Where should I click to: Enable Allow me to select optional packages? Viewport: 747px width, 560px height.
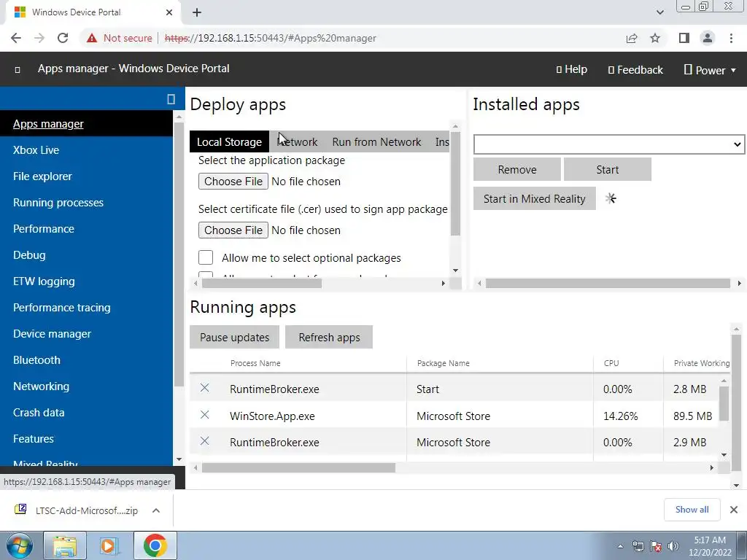206,257
